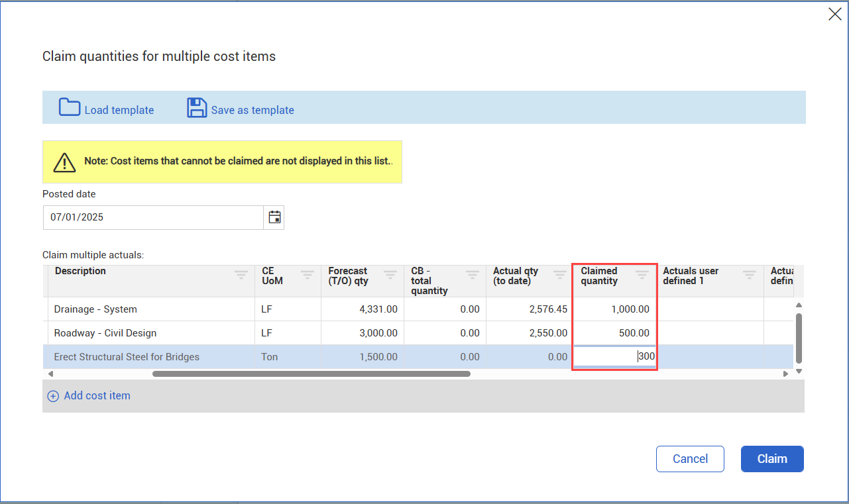Click the Save as template disk icon

(x=197, y=108)
